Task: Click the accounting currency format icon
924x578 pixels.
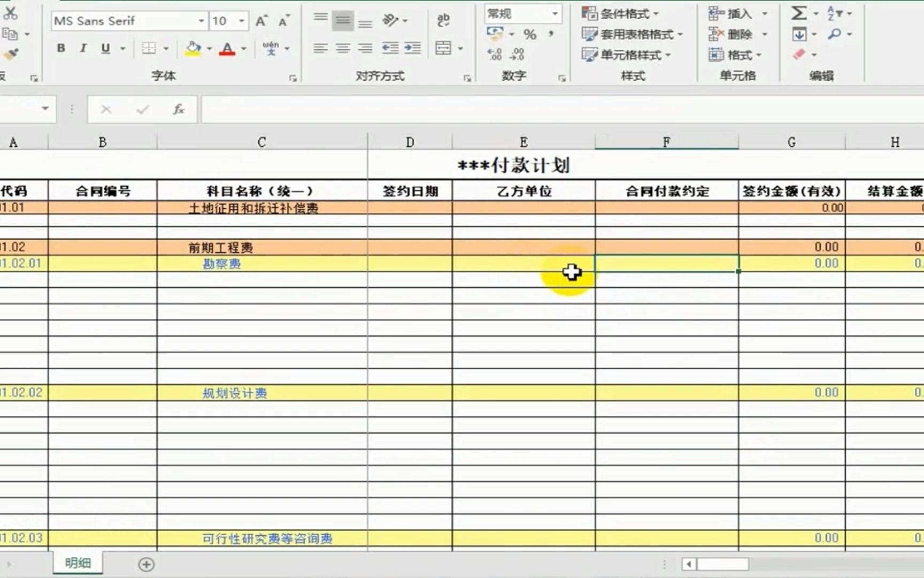Action: pos(495,34)
